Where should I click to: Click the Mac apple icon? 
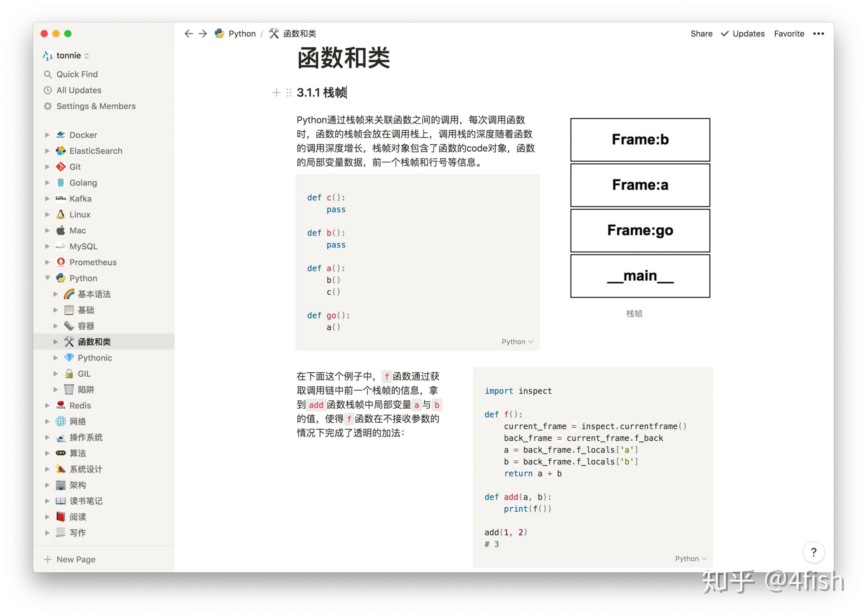click(x=61, y=230)
